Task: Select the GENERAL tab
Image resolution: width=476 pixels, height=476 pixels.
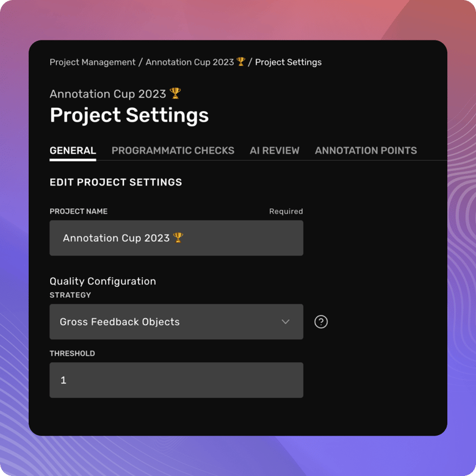Action: point(73,151)
